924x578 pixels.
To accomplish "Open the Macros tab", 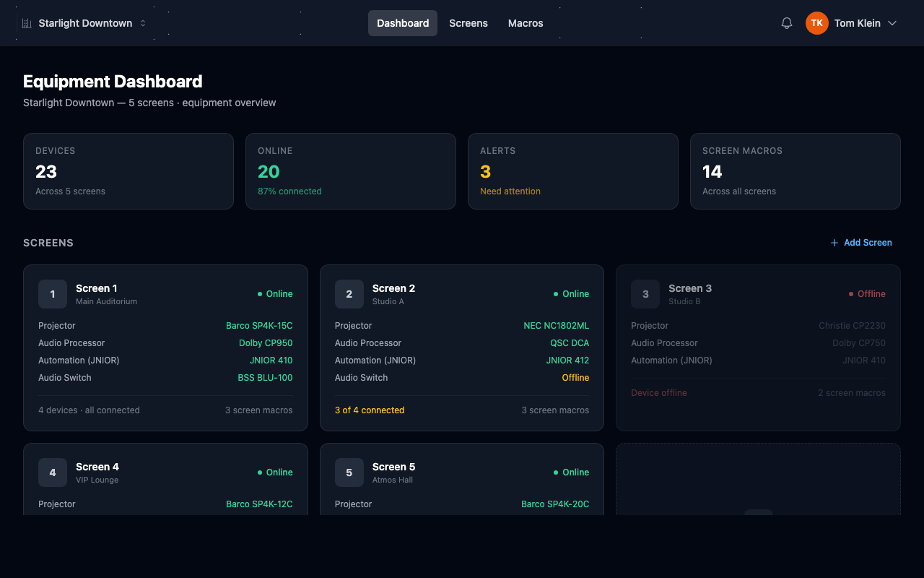I will [526, 23].
